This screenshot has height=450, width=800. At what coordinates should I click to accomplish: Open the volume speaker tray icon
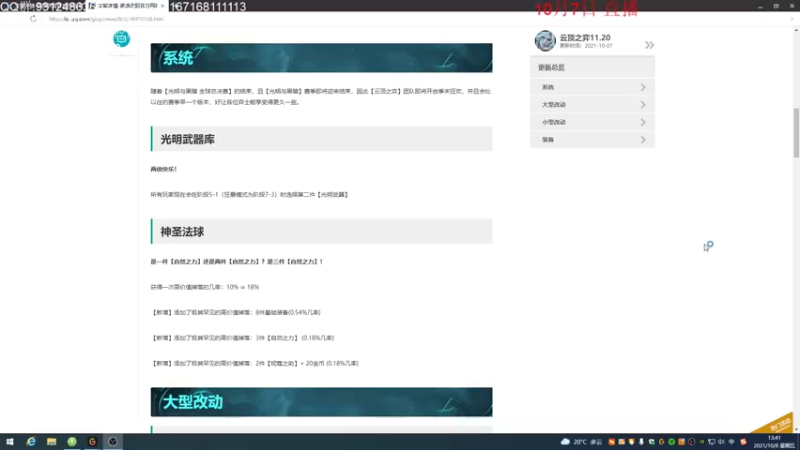click(x=721, y=442)
